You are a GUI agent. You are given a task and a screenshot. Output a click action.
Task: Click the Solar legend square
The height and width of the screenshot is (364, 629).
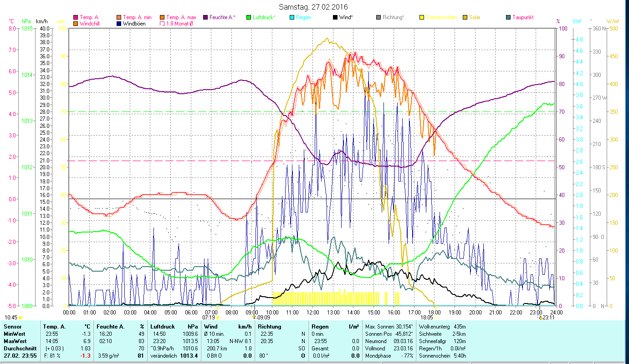[x=465, y=18]
